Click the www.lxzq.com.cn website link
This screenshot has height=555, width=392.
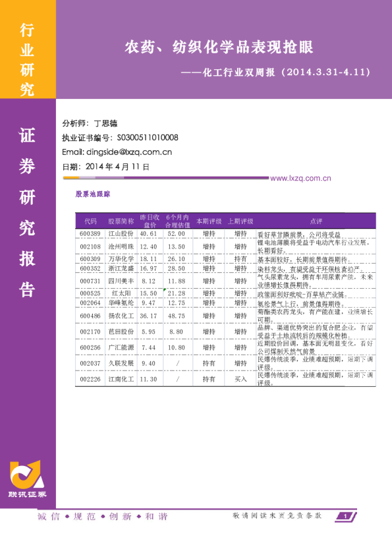click(x=300, y=179)
